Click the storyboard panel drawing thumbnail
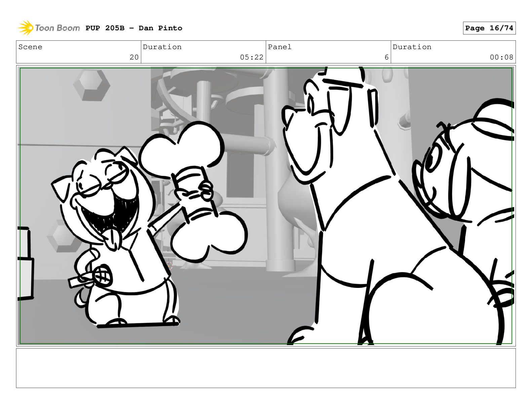This screenshot has height=412, width=532. [x=266, y=206]
